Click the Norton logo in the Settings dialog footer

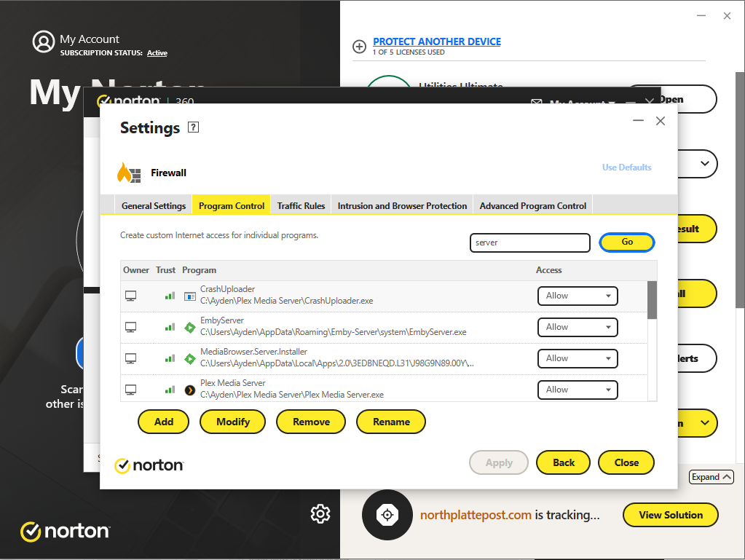(149, 465)
